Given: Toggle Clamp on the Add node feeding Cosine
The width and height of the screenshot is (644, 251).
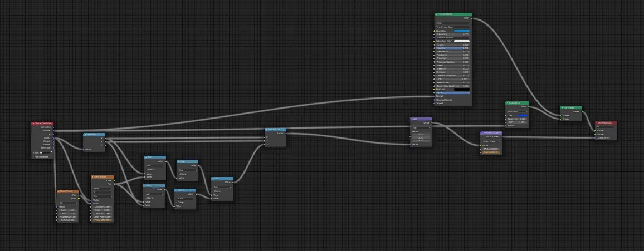Looking at the screenshot, I should (x=149, y=198).
